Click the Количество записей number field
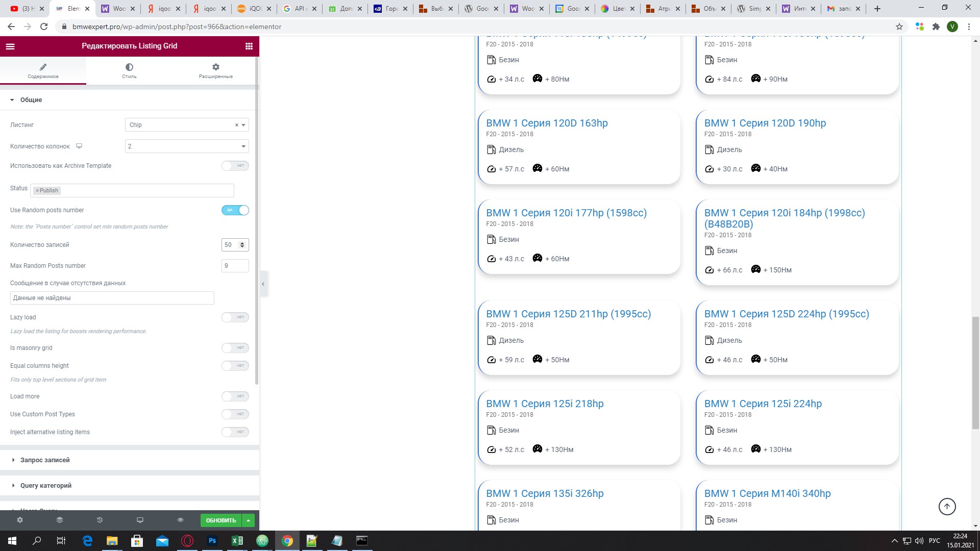The height and width of the screenshot is (551, 980). tap(235, 245)
